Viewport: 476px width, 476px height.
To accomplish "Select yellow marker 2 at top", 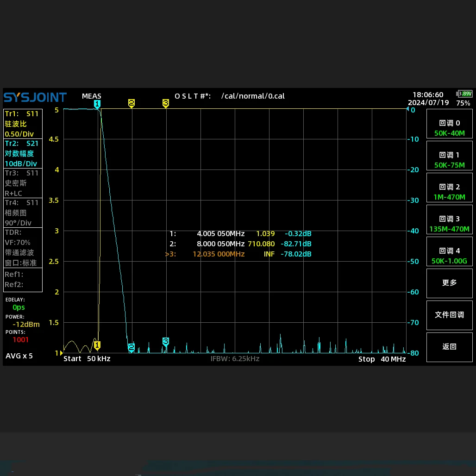I will click(x=132, y=103).
